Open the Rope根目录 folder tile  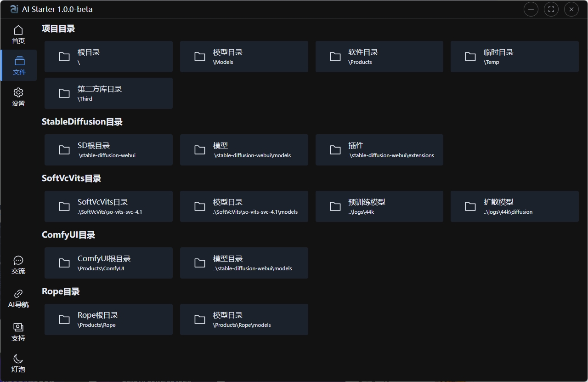(x=108, y=319)
